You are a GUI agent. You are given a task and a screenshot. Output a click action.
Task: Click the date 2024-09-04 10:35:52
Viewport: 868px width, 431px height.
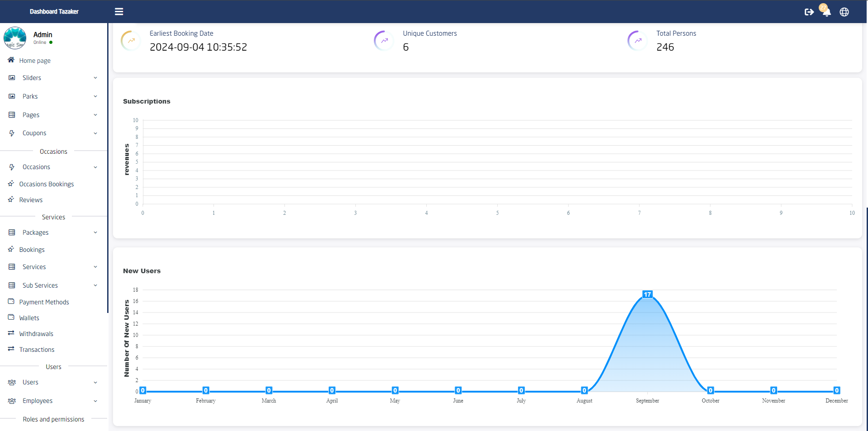point(198,47)
